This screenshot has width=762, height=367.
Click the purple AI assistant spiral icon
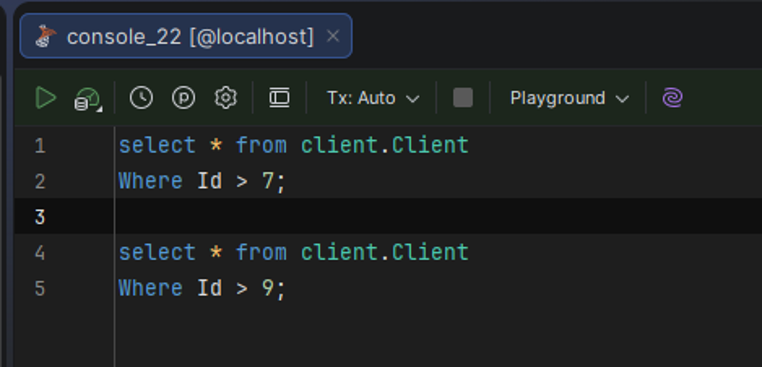[x=673, y=98]
